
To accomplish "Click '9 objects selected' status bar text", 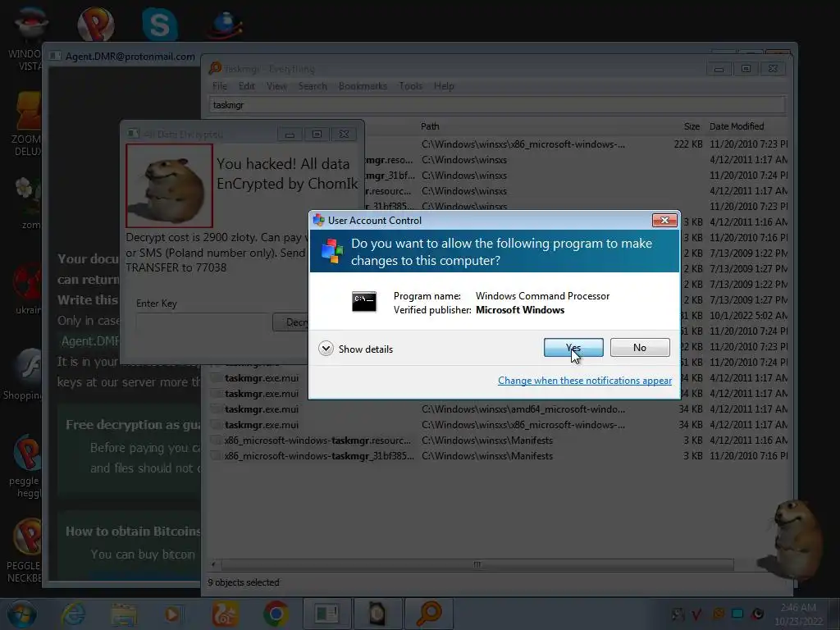I will click(243, 582).
